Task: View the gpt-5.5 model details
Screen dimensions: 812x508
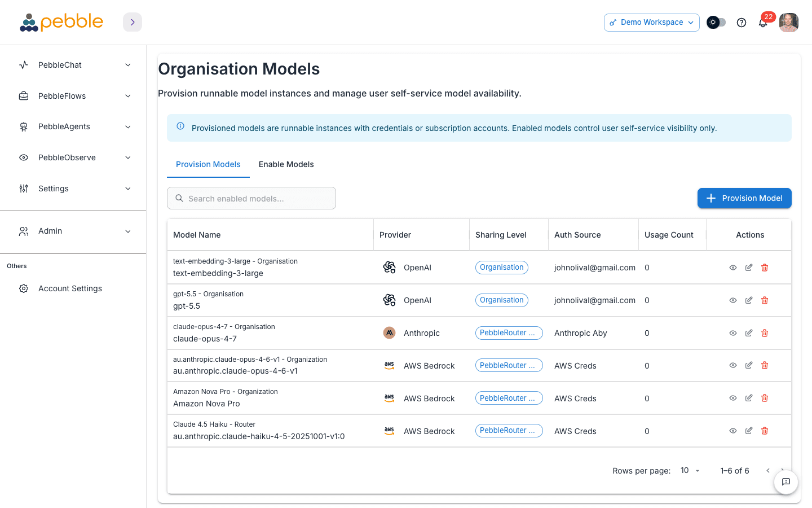Action: click(x=733, y=300)
